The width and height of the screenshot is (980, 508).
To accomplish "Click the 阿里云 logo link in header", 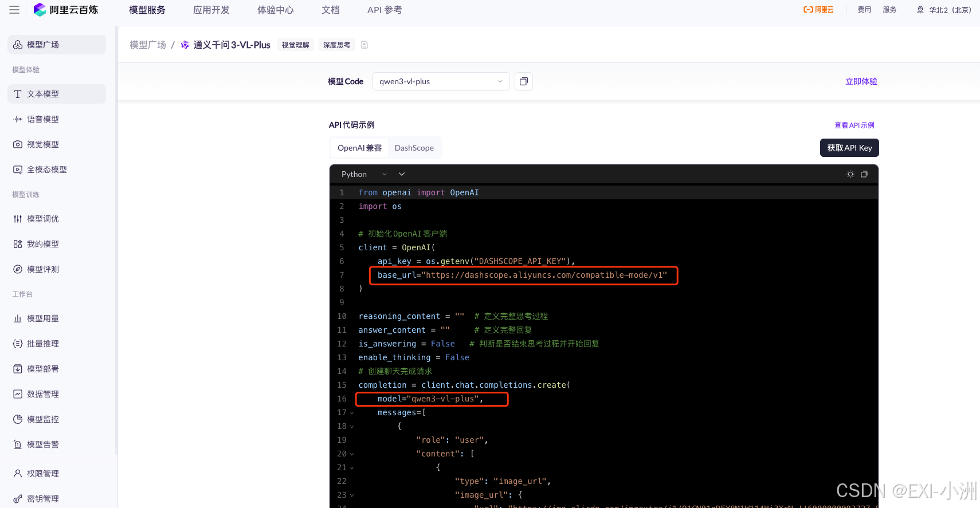I will pos(818,10).
